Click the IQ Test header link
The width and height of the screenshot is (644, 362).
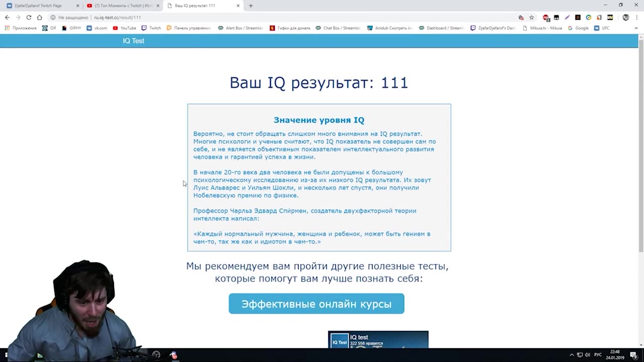(x=133, y=41)
